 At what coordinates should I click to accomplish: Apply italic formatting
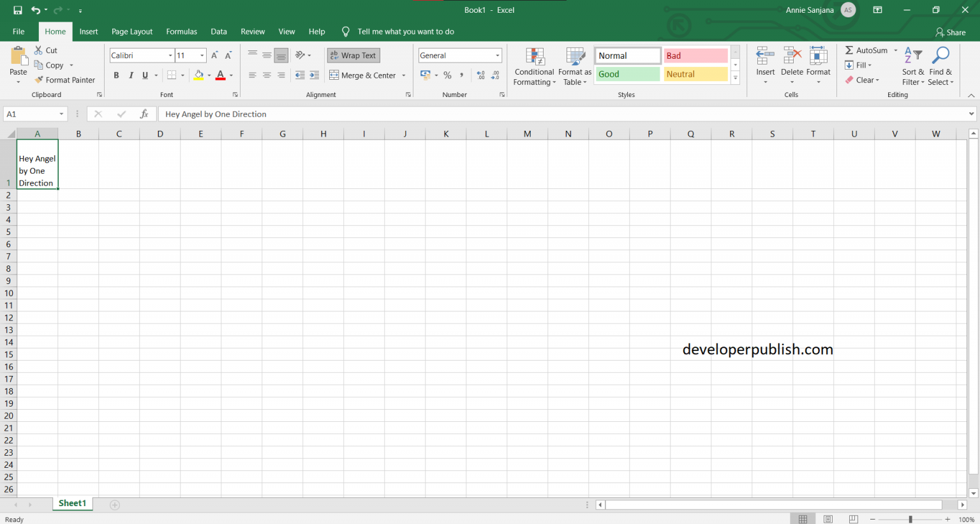pyautogui.click(x=131, y=75)
